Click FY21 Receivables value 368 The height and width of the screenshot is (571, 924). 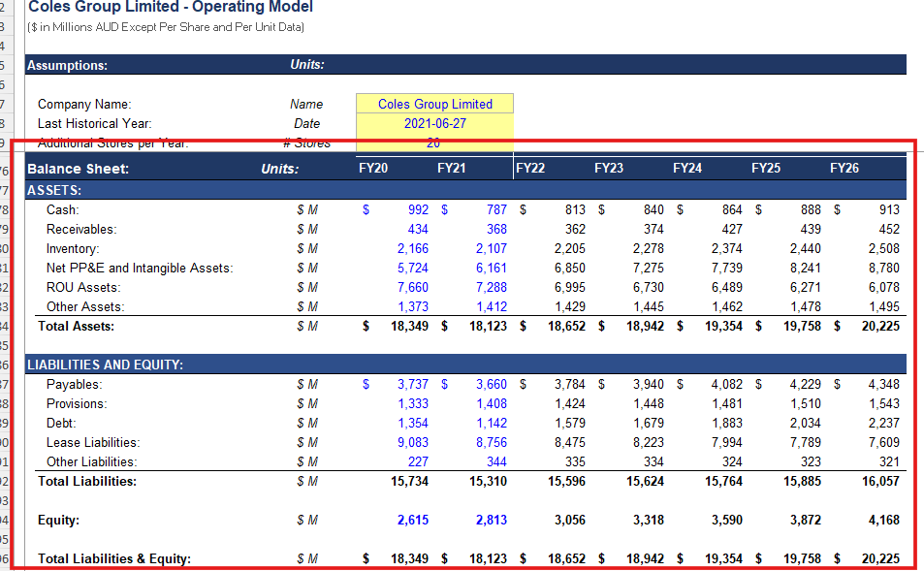(496, 229)
